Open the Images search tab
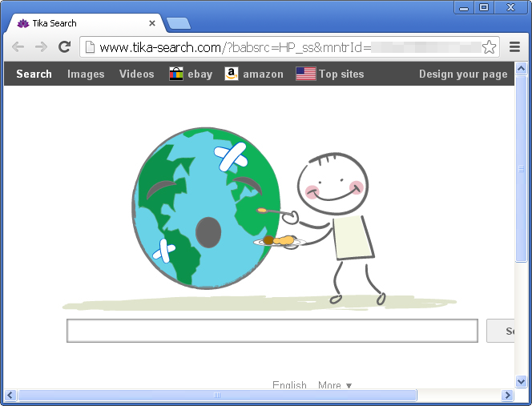This screenshot has width=532, height=406. pyautogui.click(x=86, y=74)
